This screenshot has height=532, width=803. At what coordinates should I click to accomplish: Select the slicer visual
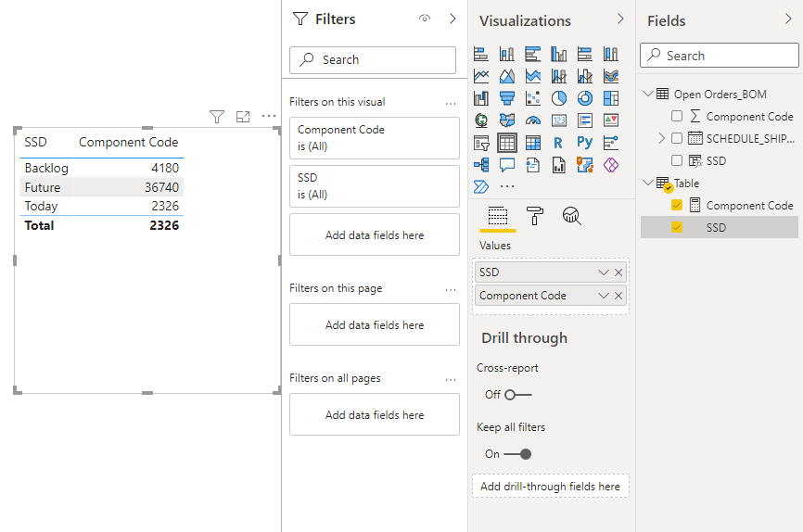tap(481, 143)
